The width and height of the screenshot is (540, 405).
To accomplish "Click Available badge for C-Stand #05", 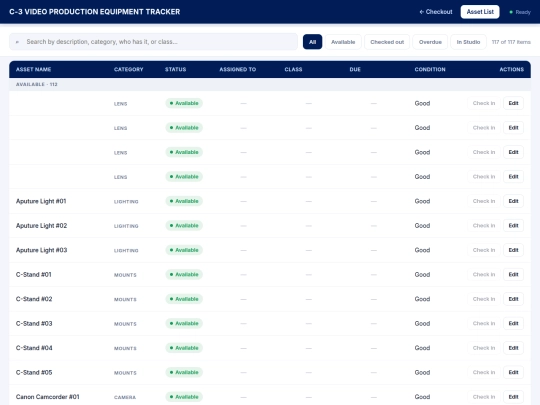I will tap(184, 372).
